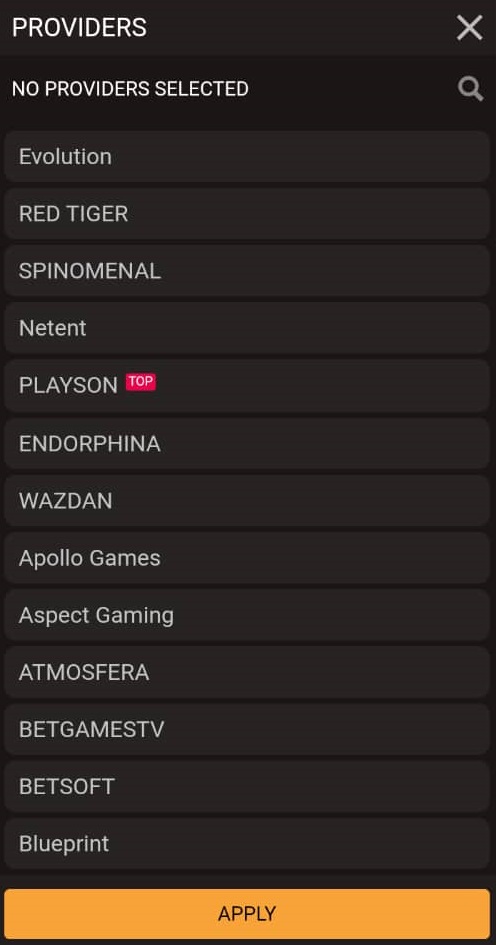This screenshot has width=496, height=945.
Task: Click the PROVIDERS panel title
Action: 80,28
